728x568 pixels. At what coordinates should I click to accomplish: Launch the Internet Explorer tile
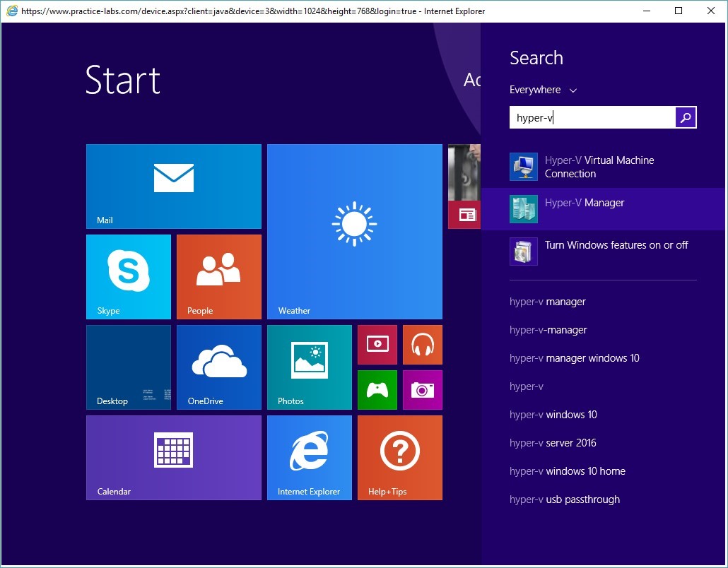(309, 457)
